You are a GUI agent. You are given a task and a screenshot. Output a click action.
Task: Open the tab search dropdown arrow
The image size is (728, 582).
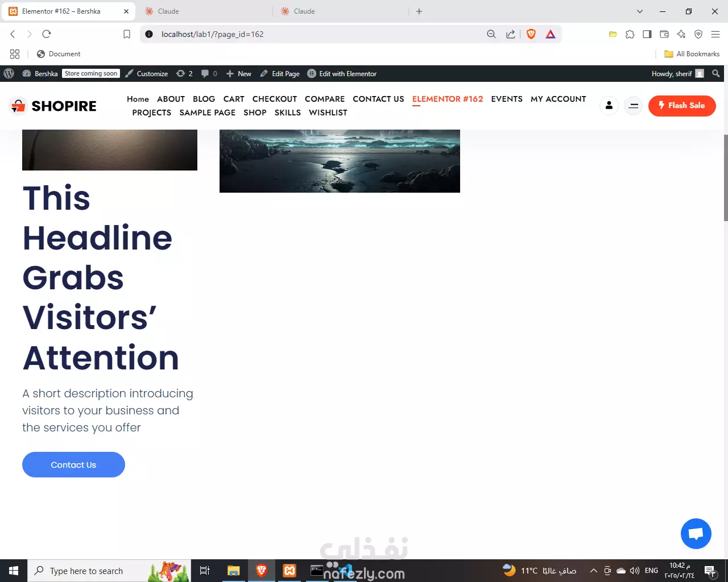pos(640,11)
